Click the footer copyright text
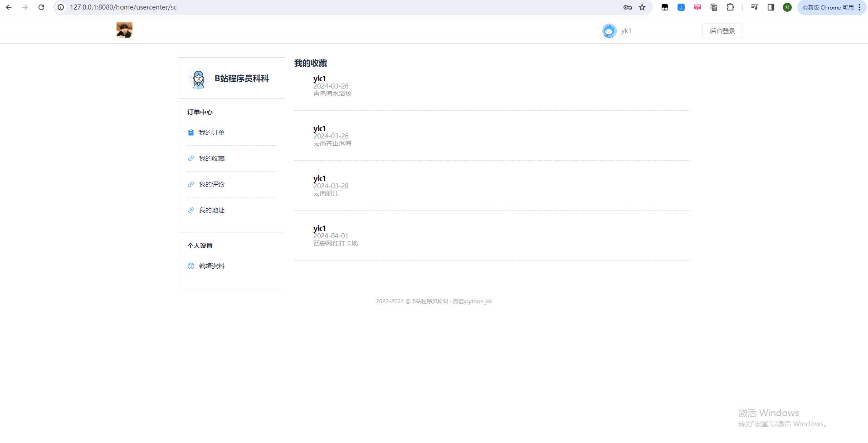The width and height of the screenshot is (868, 443). (x=434, y=301)
